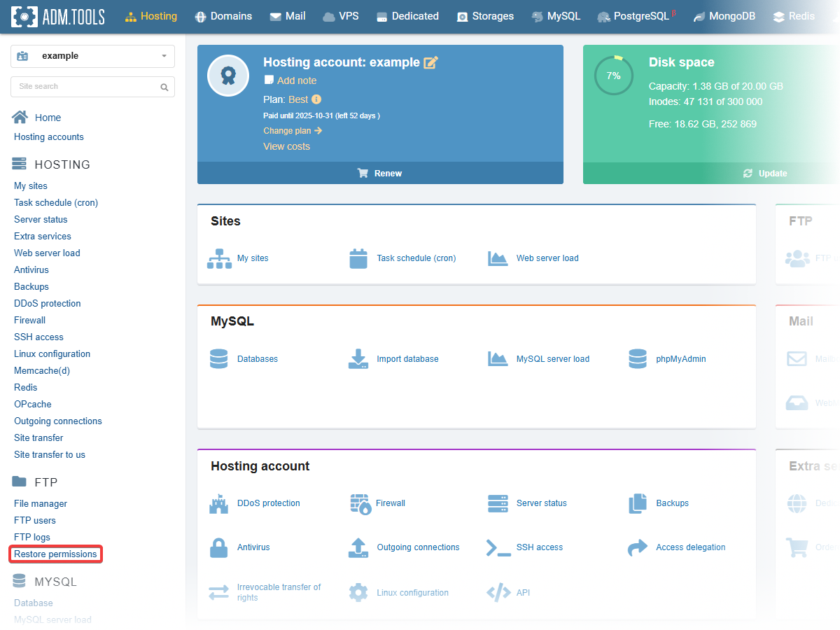Click the phpMyAdmin database icon
Viewport: 840px width, 630px height.
click(637, 359)
